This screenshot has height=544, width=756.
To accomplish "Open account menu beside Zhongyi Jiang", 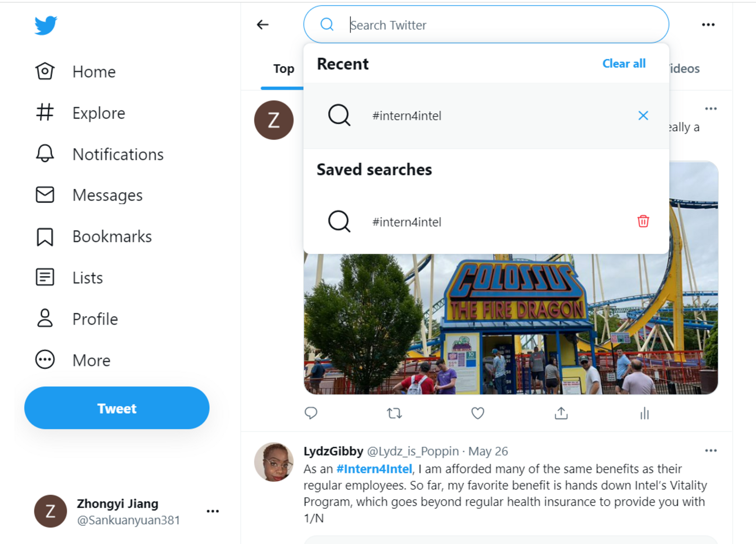I will 213,511.
